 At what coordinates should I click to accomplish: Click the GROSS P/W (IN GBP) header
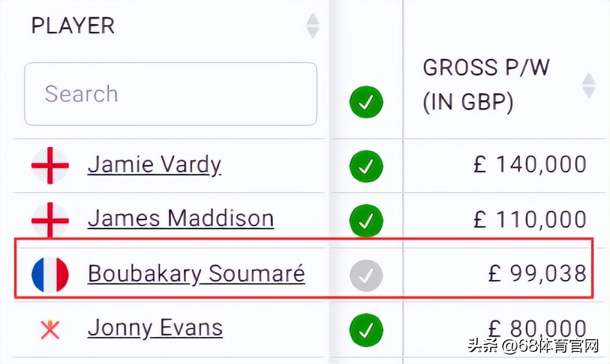click(x=486, y=85)
